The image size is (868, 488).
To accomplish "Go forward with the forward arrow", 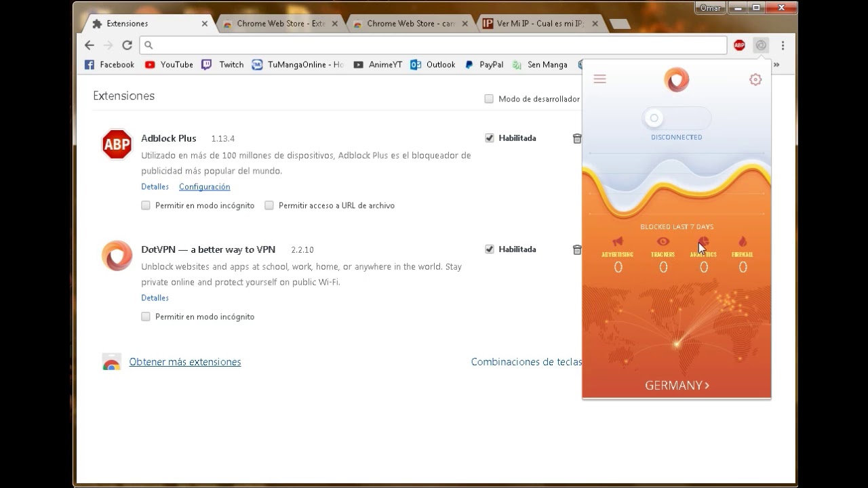I will tap(108, 45).
